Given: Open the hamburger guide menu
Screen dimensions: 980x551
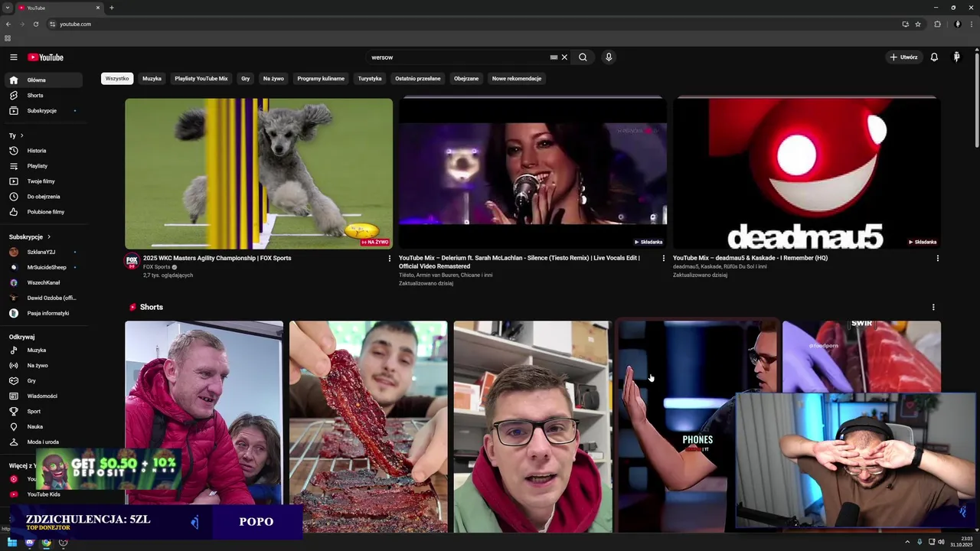Looking at the screenshot, I should (x=13, y=57).
